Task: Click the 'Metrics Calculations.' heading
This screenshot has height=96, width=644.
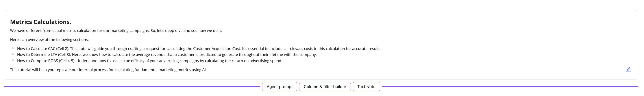Action: [41, 22]
